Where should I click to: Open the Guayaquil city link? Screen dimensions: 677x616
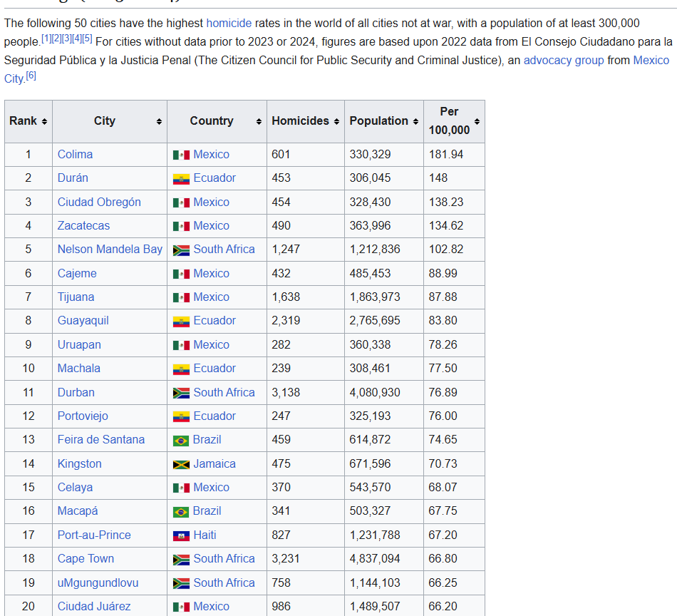[x=83, y=321]
